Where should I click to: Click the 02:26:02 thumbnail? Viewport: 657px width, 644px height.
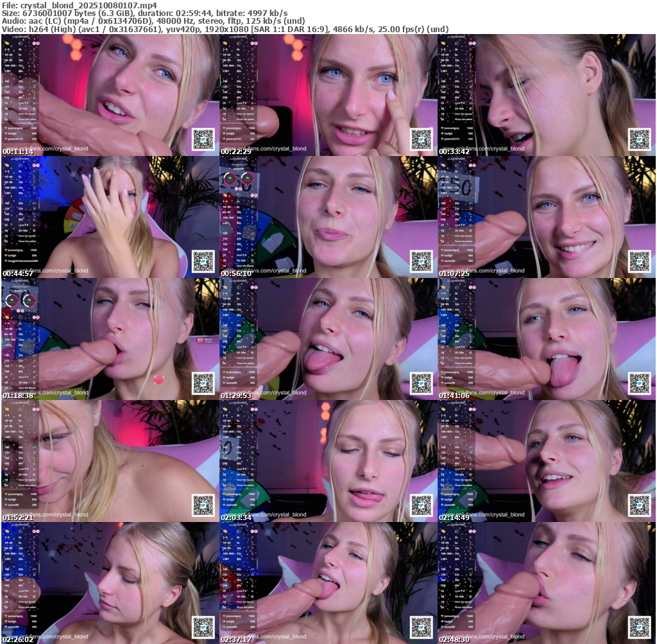(x=110, y=583)
